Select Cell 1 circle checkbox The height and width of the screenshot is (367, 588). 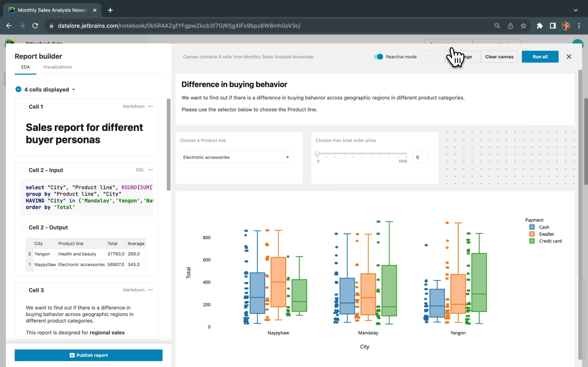pos(23,106)
